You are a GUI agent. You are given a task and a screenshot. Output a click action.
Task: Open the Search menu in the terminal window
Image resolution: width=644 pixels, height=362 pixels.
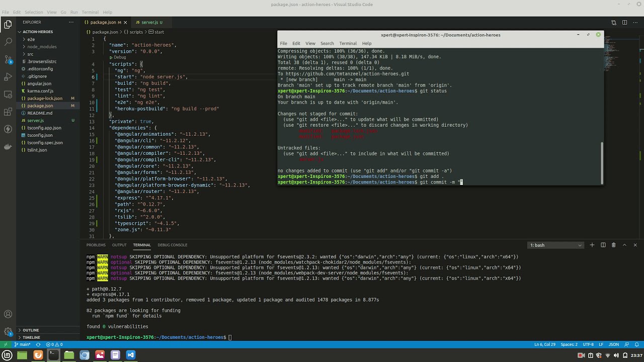coord(327,43)
